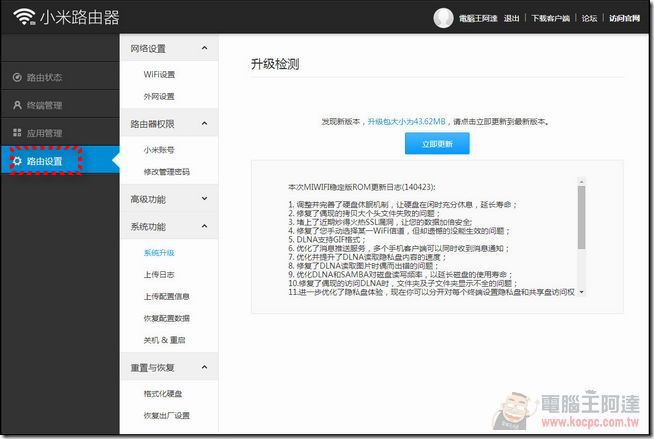Click the MIWIFI稳定版ROM更新日志 line
The height and width of the screenshot is (439, 654).
tap(361, 187)
